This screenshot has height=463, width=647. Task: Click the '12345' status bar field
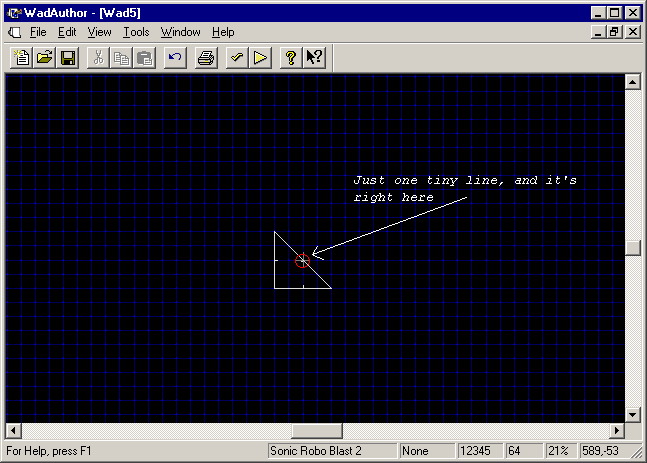point(480,451)
